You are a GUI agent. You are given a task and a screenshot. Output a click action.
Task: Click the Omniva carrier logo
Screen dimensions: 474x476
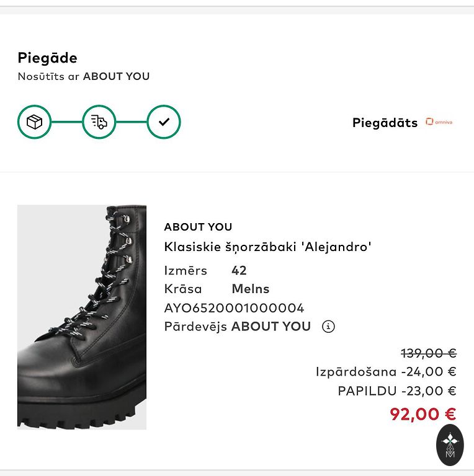pyautogui.click(x=439, y=122)
